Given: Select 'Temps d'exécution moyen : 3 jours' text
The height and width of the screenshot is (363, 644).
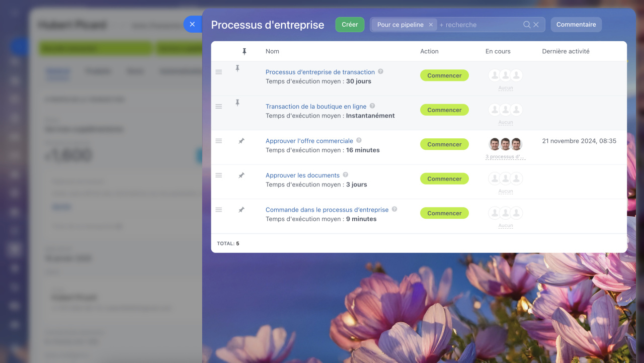Looking at the screenshot, I should pyautogui.click(x=316, y=185).
